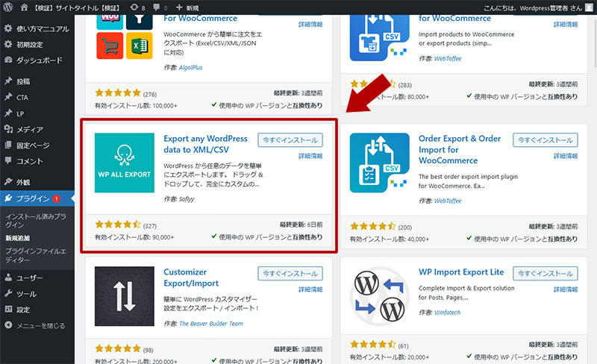Click the 設定 sliders icon
Image resolution: width=597 pixels, height=364 pixels.
(x=8, y=309)
